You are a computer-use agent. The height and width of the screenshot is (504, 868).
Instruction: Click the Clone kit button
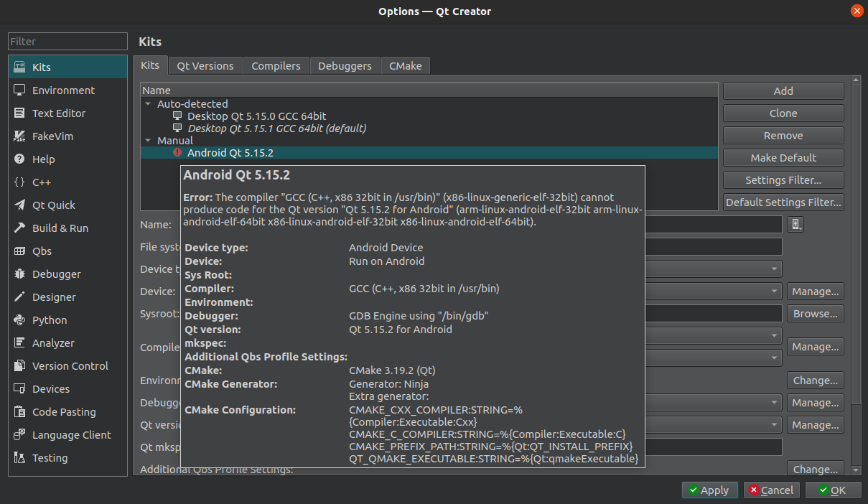[783, 113]
